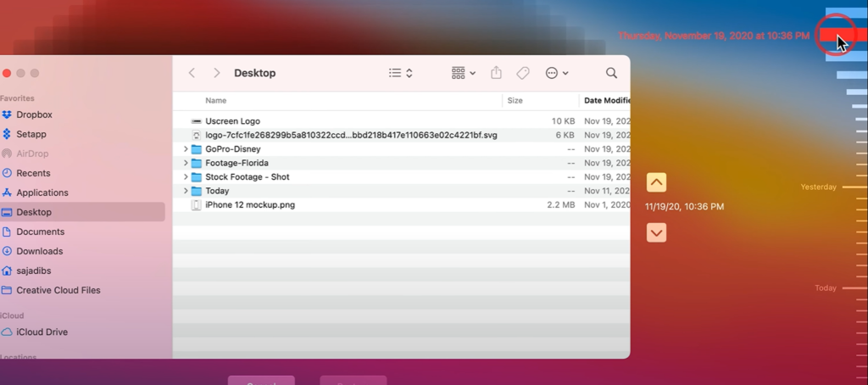Click the Share toolbar icon
This screenshot has height=385, width=868.
click(x=496, y=73)
